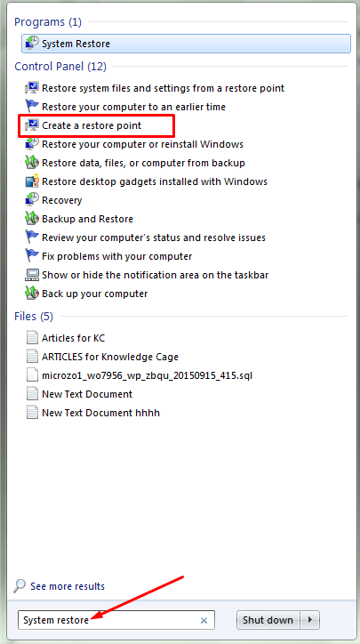The image size is (360, 644).
Task: Click Recovery control panel icon
Action: coord(32,200)
